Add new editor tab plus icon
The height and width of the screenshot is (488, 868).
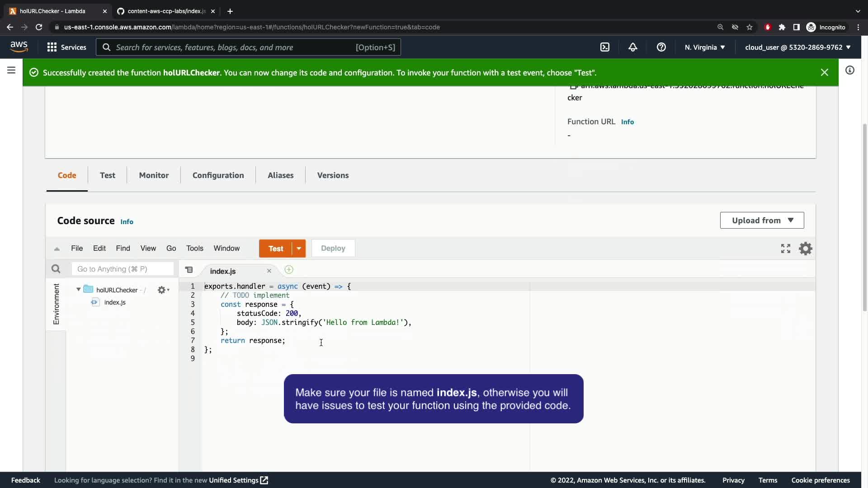click(289, 270)
